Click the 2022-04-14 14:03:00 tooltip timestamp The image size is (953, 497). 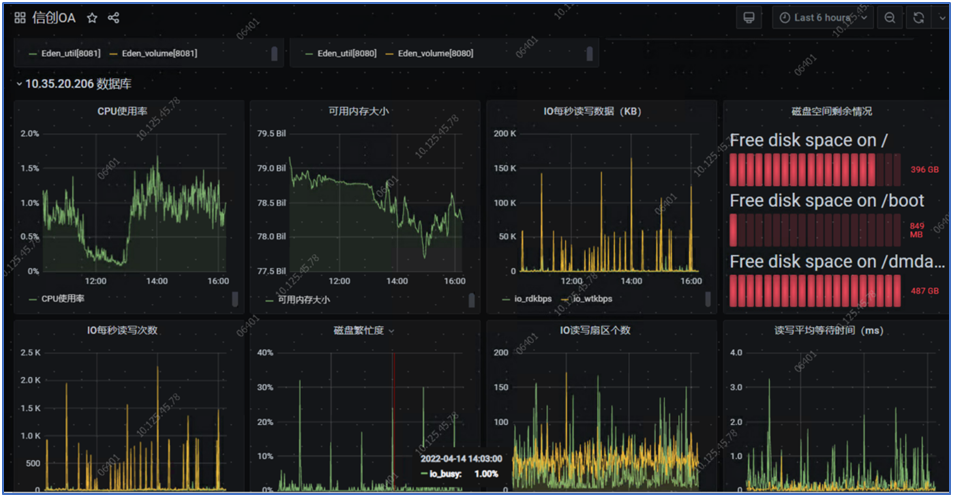(x=461, y=459)
